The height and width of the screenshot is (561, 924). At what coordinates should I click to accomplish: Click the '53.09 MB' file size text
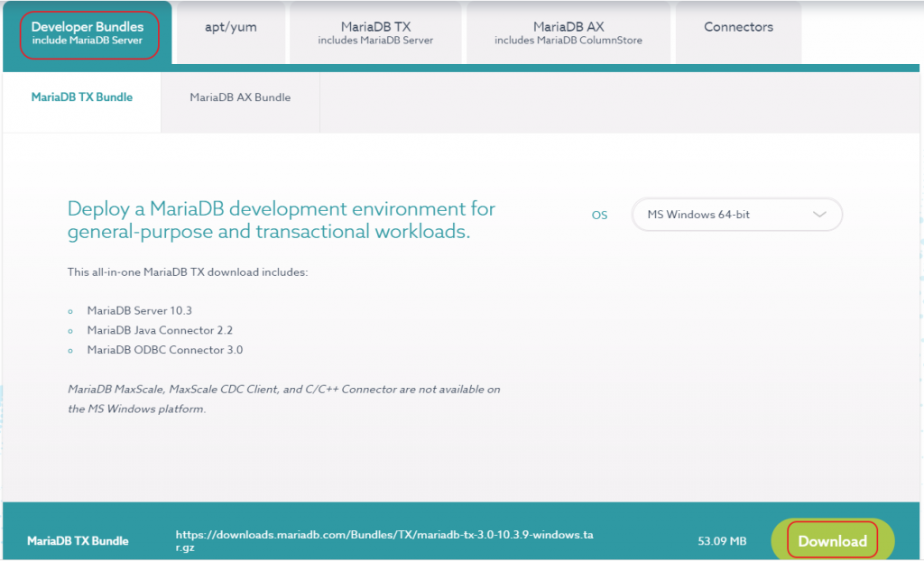tap(722, 541)
